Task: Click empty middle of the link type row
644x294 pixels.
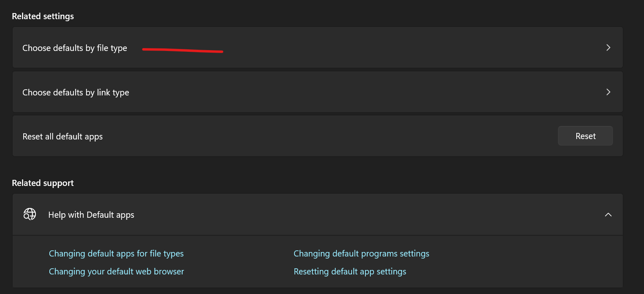Action: (x=326, y=92)
